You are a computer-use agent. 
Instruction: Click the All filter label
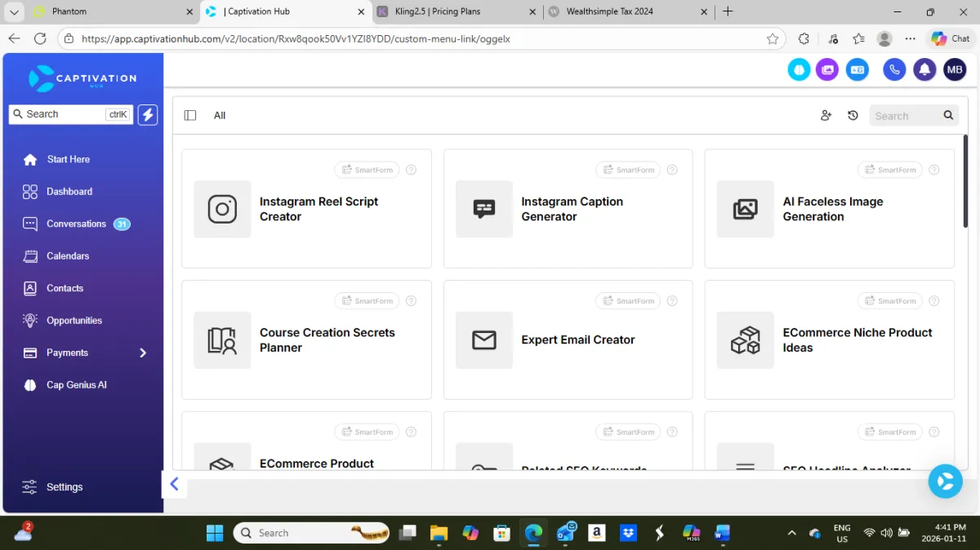[x=220, y=116]
